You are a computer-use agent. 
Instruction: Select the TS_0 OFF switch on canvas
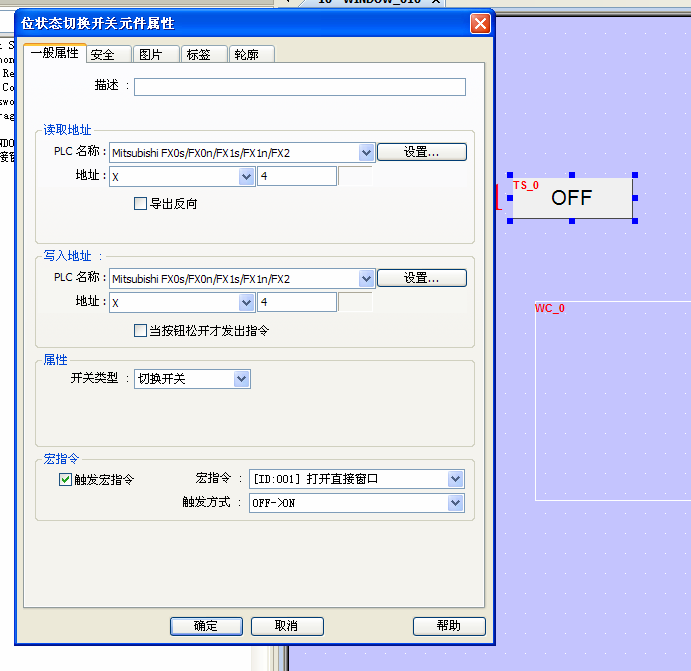[x=572, y=198]
